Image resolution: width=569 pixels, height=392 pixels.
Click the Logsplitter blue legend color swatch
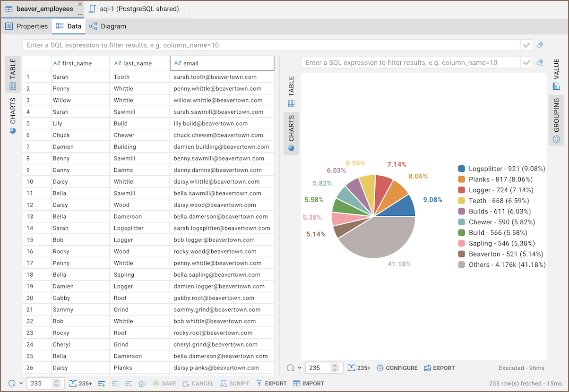[x=462, y=169]
